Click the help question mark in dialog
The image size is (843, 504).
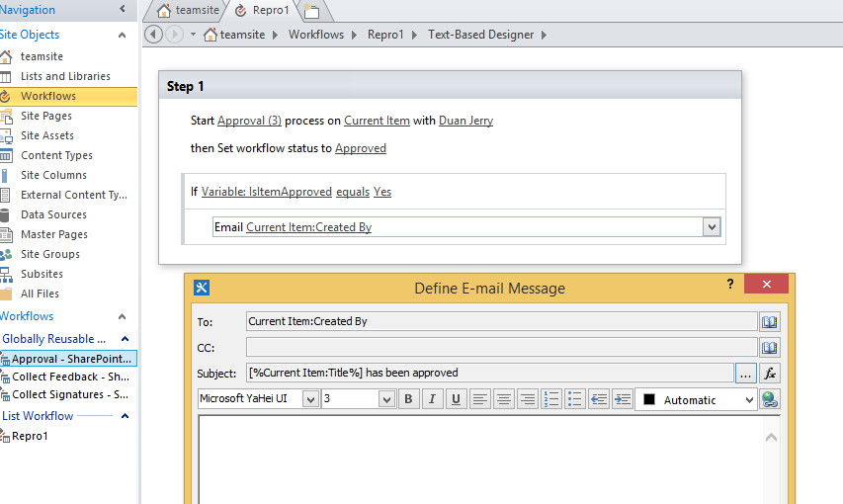coord(730,284)
